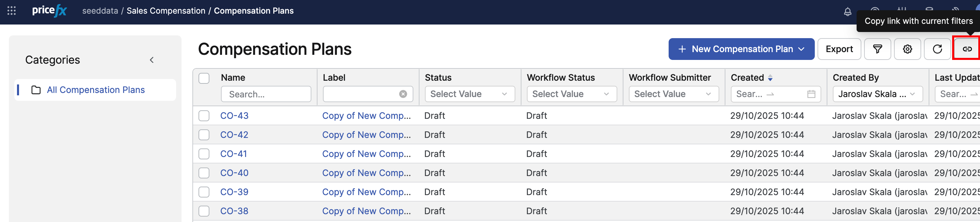Check the box for CO-40
Viewport: 980px width, 222px height.
[x=204, y=173]
